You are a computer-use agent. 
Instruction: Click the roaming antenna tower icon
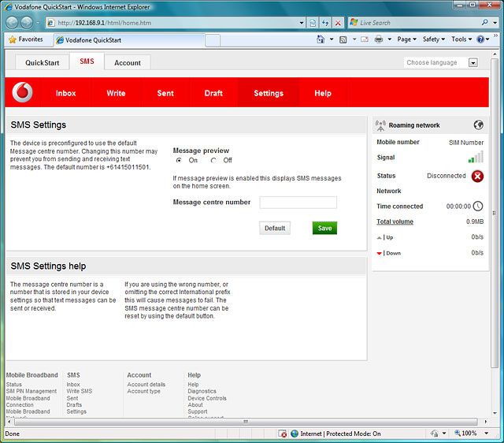click(x=381, y=125)
